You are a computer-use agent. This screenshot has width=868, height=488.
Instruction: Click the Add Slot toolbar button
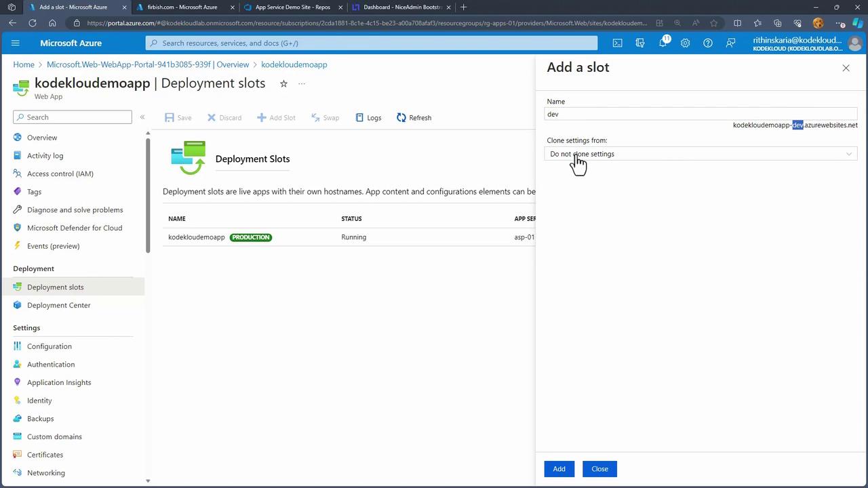pos(276,117)
